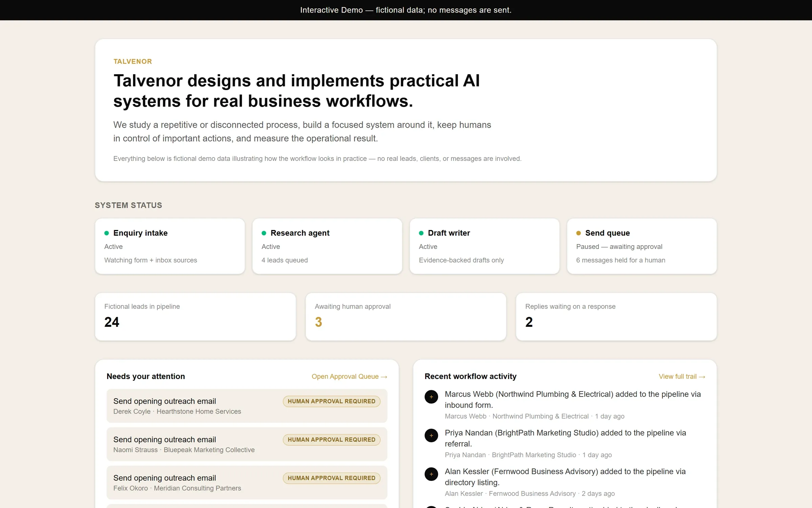
Task: Click the green status dot on Draft writer
Action: 421,233
